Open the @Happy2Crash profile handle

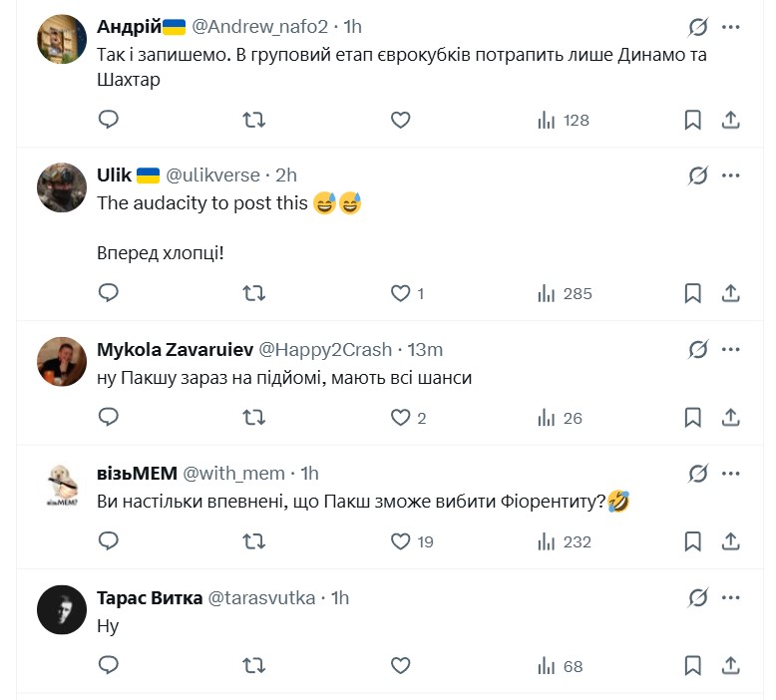pyautogui.click(x=325, y=350)
